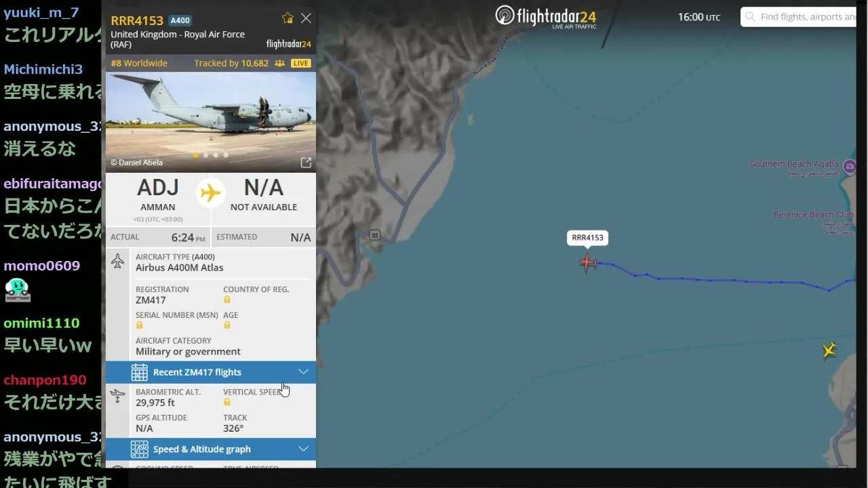Select the red RRR4153 aircraft on the map
The height and width of the screenshot is (488, 868).
click(588, 262)
